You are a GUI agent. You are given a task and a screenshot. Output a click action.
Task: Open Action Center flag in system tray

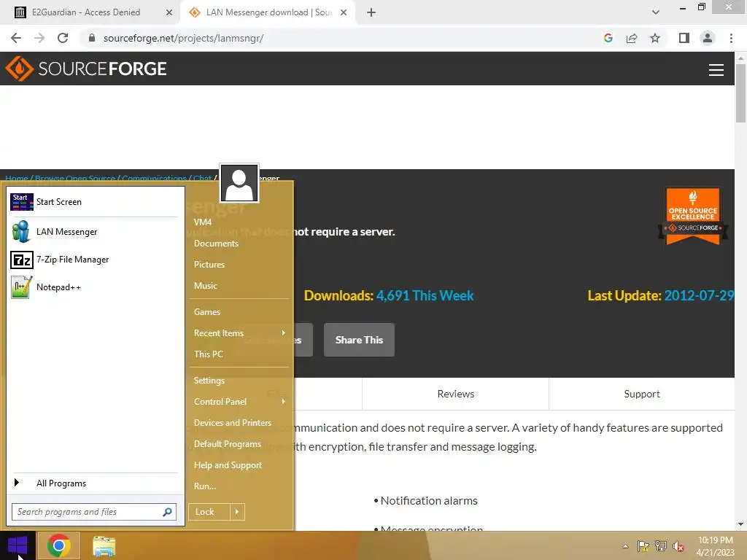pyautogui.click(x=643, y=545)
